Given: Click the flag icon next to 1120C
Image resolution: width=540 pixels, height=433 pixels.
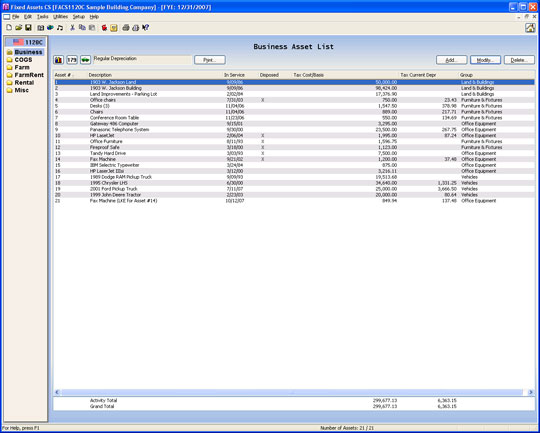Looking at the screenshot, I should coord(18,42).
